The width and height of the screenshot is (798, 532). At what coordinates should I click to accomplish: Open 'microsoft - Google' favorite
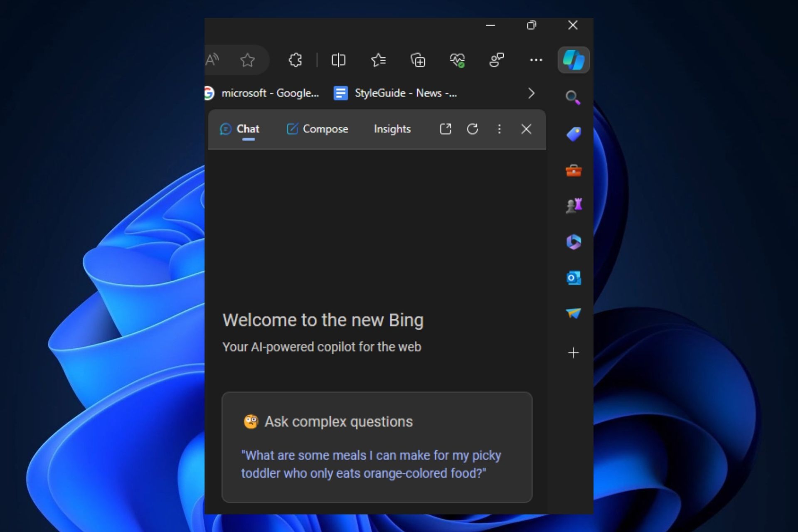(x=262, y=93)
